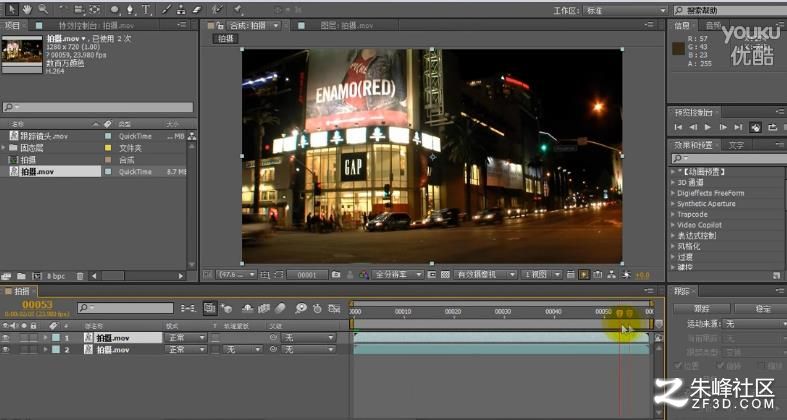Open view layout 1视图 dropdown
787x420 pixels.
(542, 275)
